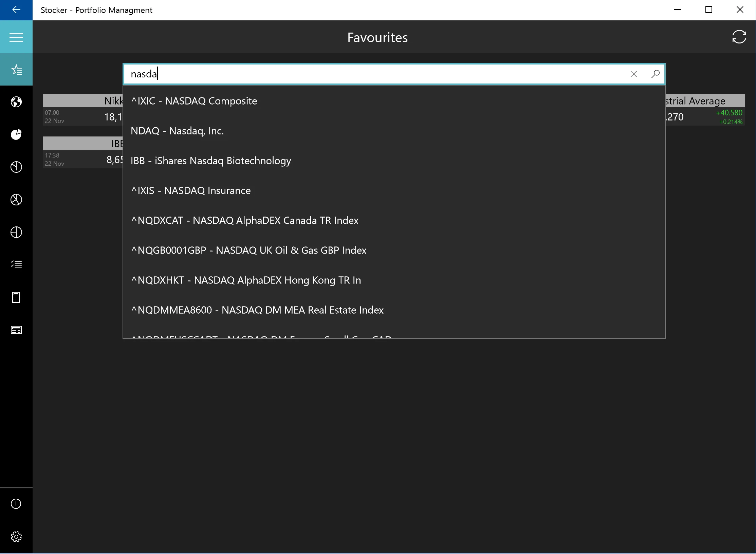The width and height of the screenshot is (756, 554).
Task: Select ^NQDXHKT AlphaDEX Hong Kong suggestion
Action: pos(394,280)
